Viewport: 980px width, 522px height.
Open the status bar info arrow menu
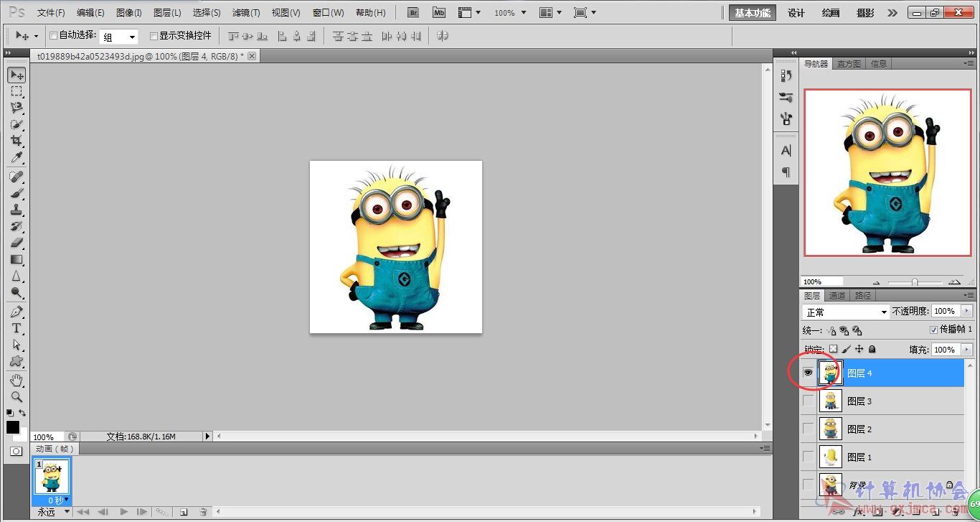(207, 436)
